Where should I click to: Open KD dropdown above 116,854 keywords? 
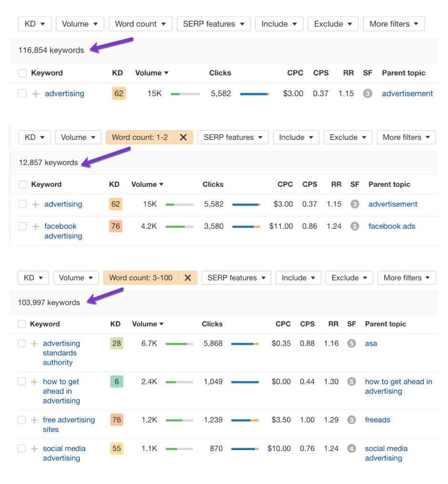pyautogui.click(x=34, y=24)
